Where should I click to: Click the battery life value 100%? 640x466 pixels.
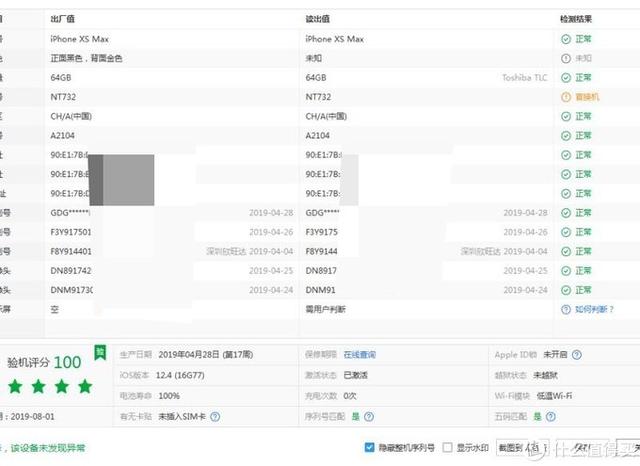coord(169,396)
